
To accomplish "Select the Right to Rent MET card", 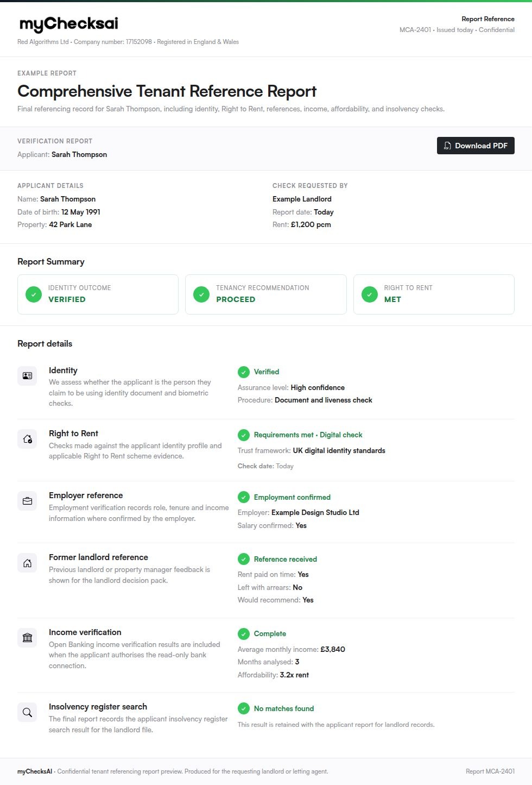I will (x=434, y=294).
